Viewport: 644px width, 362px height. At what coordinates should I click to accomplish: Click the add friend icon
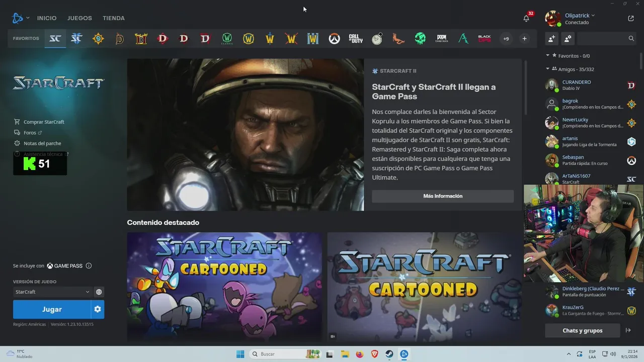coord(552,38)
